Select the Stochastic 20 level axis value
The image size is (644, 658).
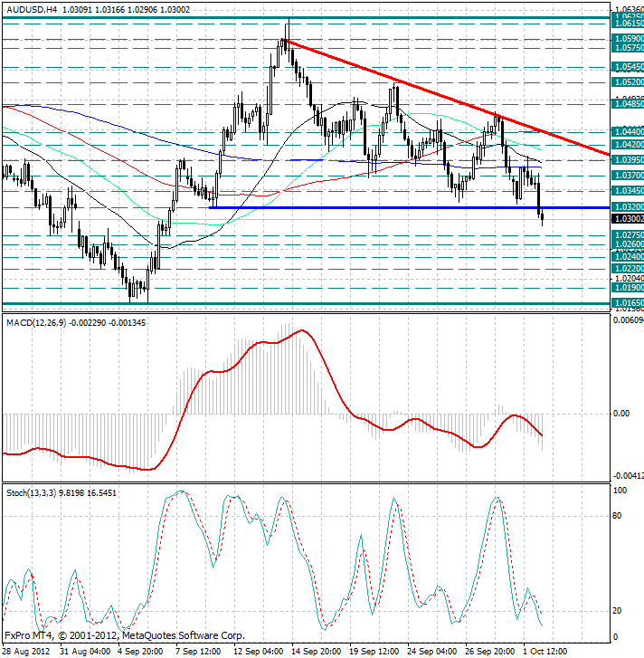617,611
